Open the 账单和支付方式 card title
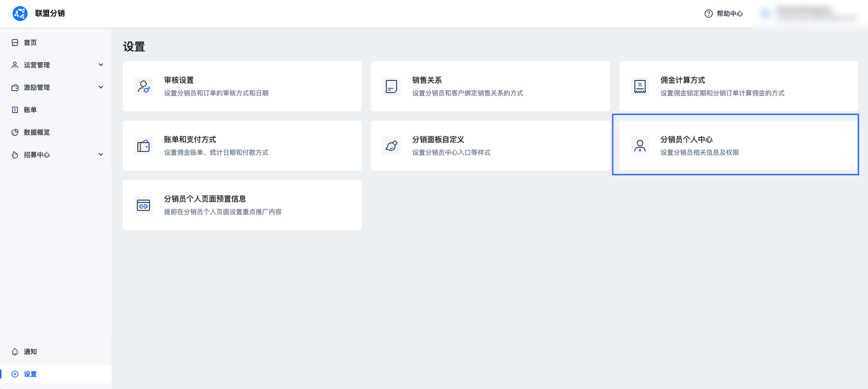868x389 pixels. tap(190, 140)
